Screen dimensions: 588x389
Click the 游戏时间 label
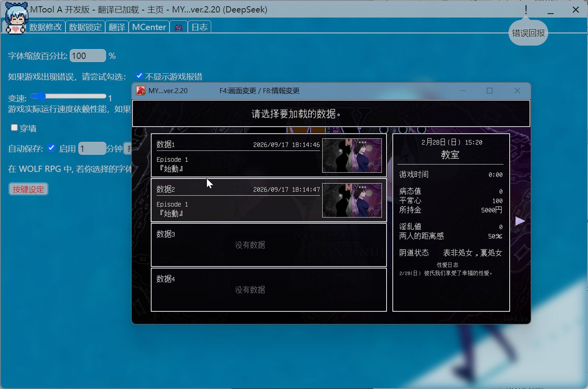(414, 174)
